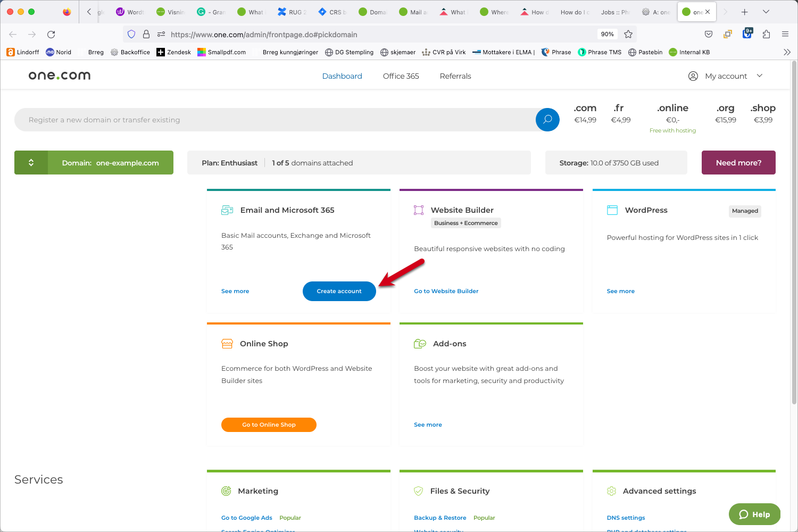Click the Pocket save icon in toolbar
This screenshot has width=798, height=532.
(709, 34)
